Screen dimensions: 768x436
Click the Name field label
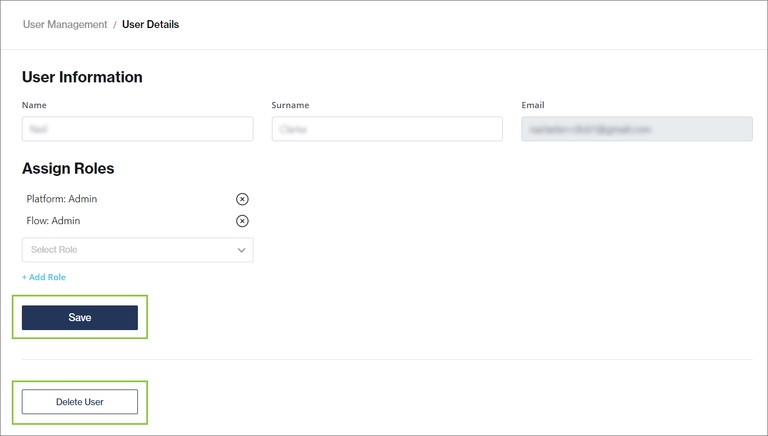tap(34, 105)
